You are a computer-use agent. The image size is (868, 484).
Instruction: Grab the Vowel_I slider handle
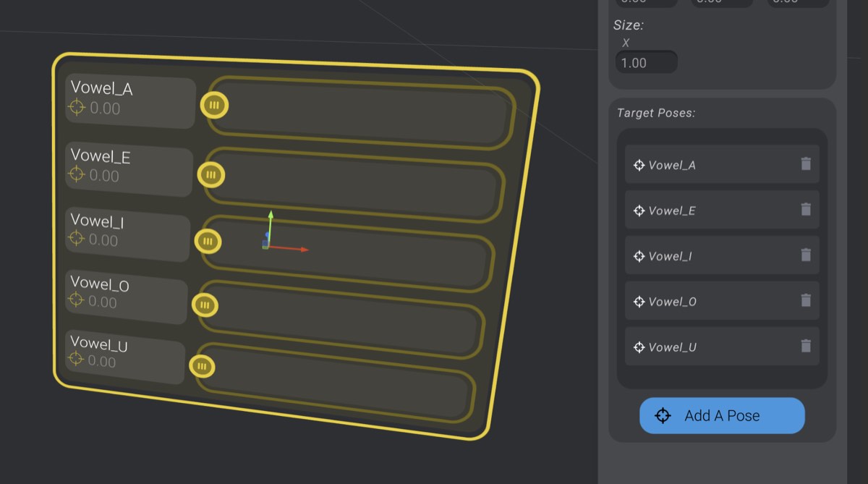pos(208,241)
